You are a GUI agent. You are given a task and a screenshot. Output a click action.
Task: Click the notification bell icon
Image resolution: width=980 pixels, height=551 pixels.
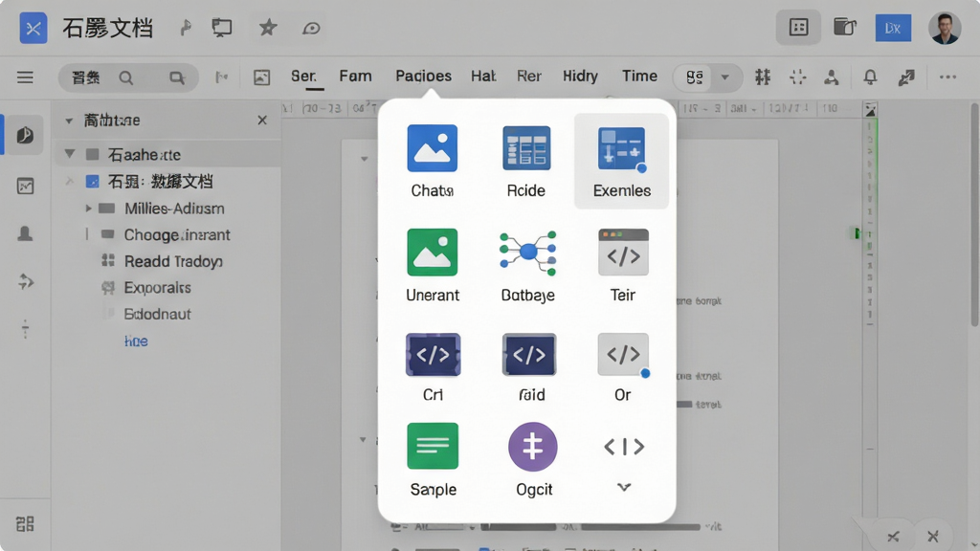[870, 77]
